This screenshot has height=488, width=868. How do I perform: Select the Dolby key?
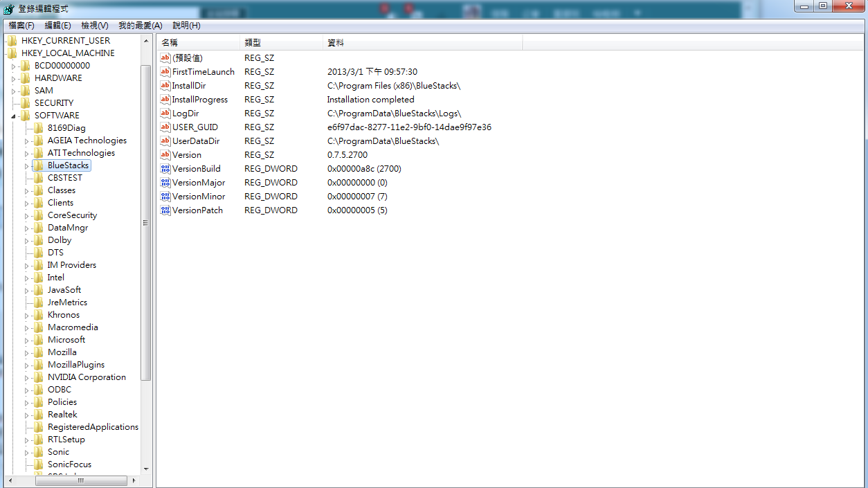[x=60, y=240]
